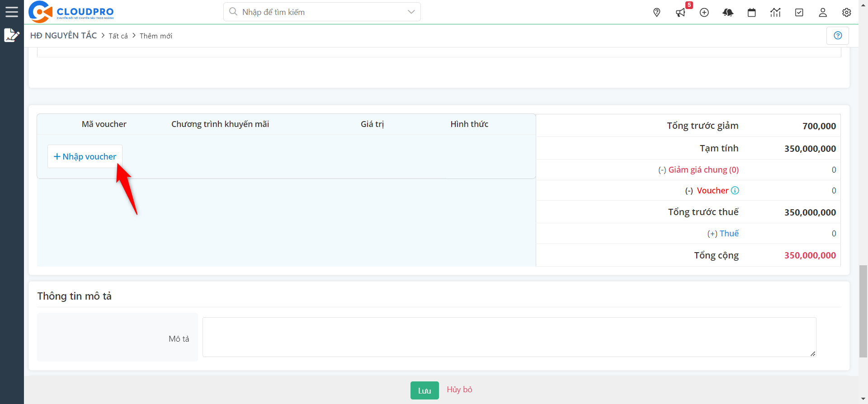Image resolution: width=868 pixels, height=404 pixels.
Task: Open the location pin icon
Action: tap(657, 13)
